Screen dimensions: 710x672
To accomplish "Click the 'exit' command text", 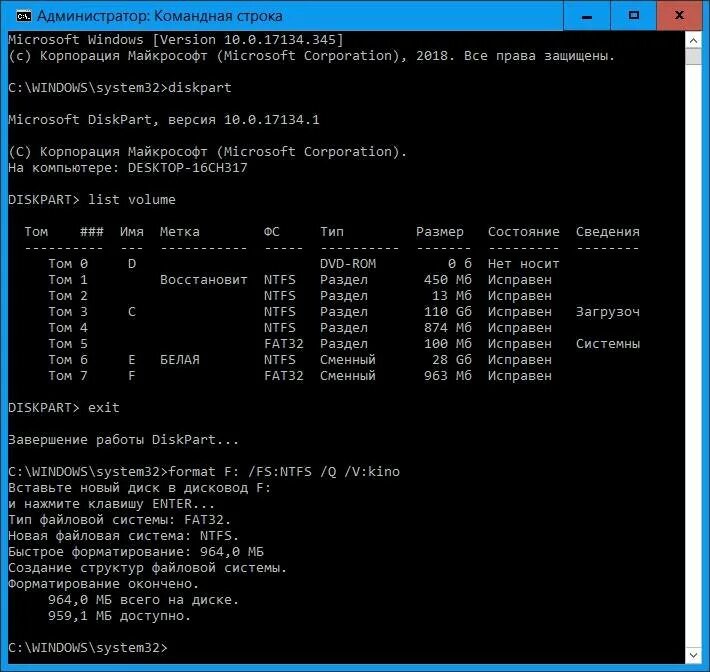I will click(104, 408).
